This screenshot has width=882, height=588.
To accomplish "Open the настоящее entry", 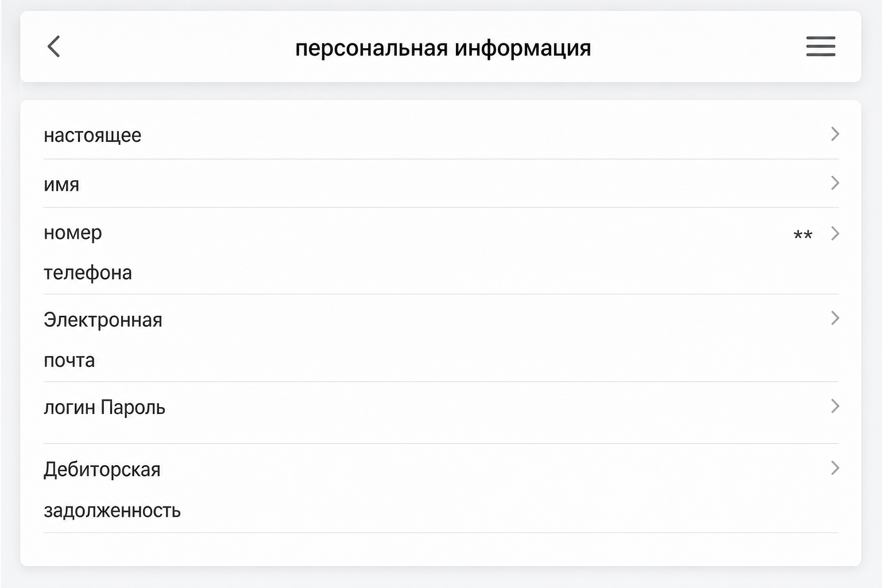I will pos(441,135).
